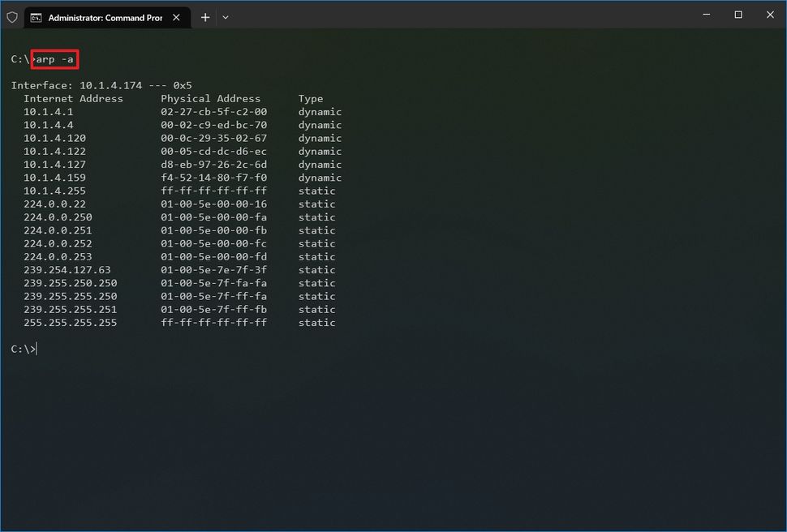Click MAC address f4-52-14-80-f7-f0
The image size is (787, 532).
214,178
